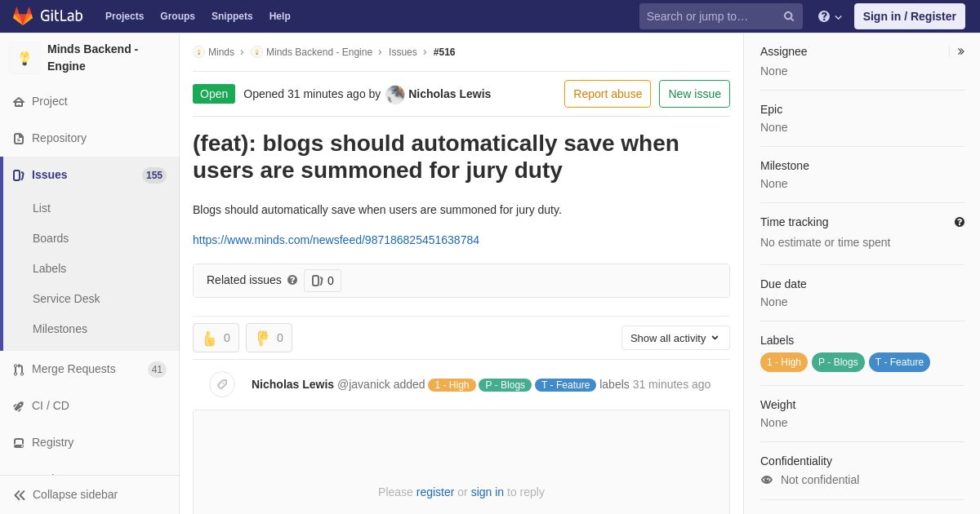Screen dimensions: 980x514
Task: Click the Merge Requests count 41 badge
Action: click(x=157, y=370)
